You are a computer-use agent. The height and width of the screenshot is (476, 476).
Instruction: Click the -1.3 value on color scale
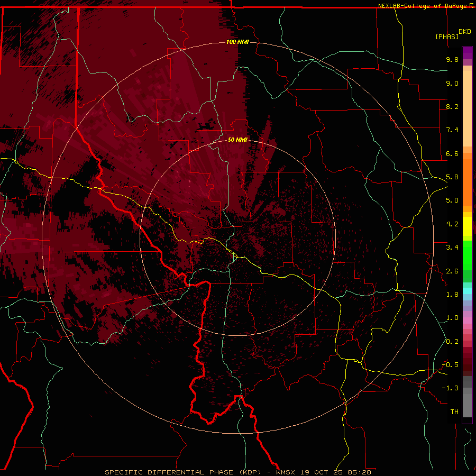point(450,388)
